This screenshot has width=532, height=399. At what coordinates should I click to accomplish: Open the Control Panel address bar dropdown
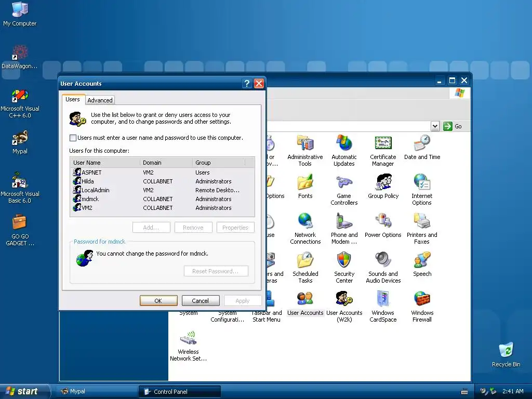435,126
